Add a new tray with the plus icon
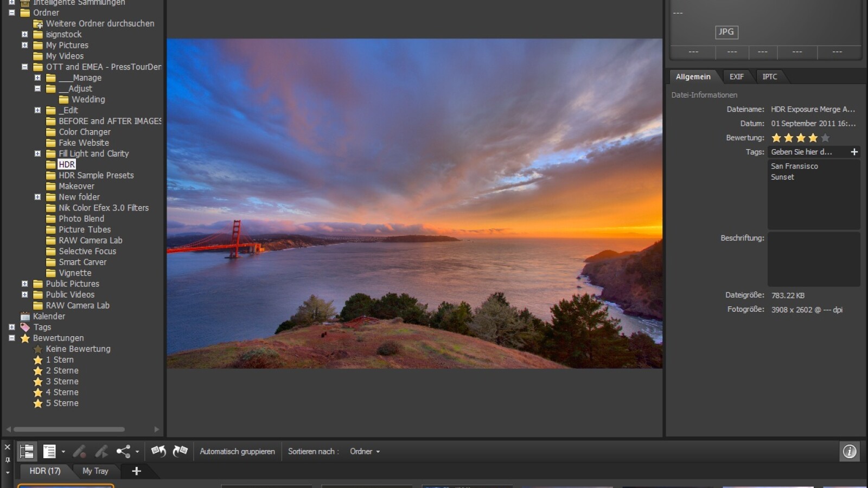 tap(137, 471)
